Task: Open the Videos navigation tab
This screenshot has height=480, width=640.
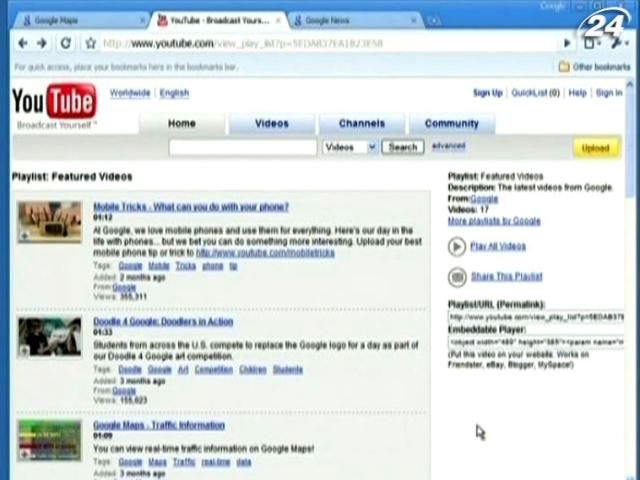Action: 272,124
